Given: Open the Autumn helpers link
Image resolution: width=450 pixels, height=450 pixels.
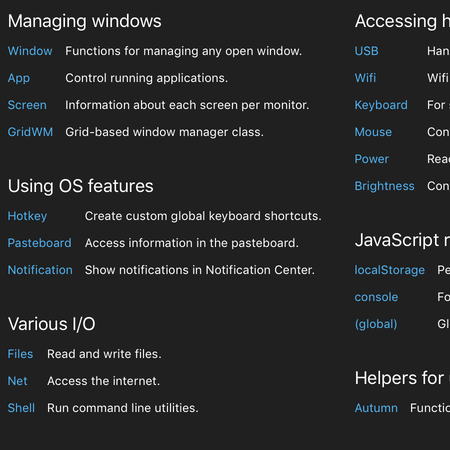Looking at the screenshot, I should 376,408.
